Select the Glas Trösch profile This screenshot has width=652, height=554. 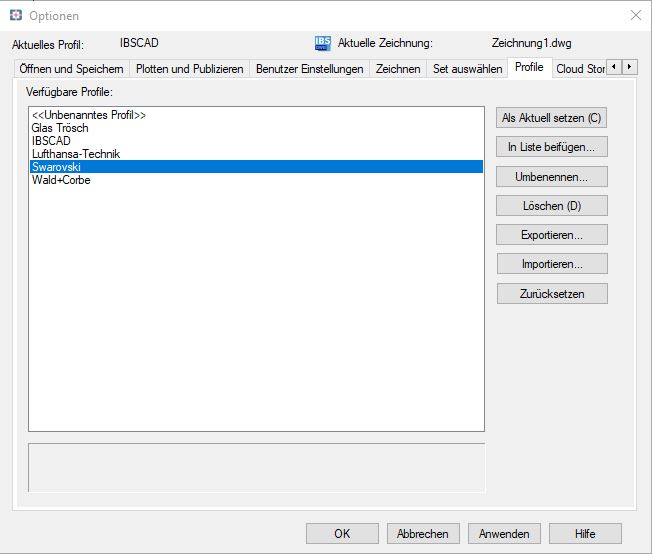coord(256,128)
